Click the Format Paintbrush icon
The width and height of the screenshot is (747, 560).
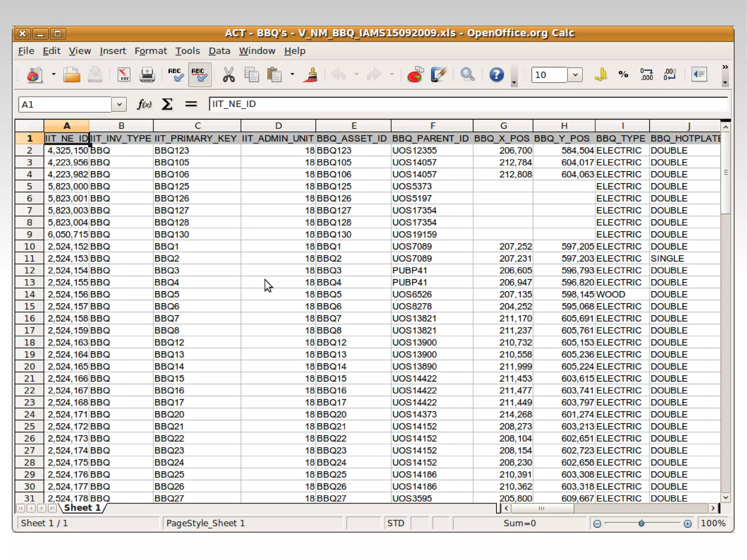coord(310,75)
